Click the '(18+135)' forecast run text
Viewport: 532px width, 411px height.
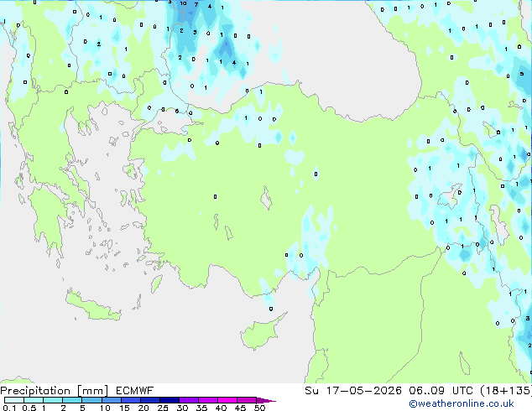506,391
